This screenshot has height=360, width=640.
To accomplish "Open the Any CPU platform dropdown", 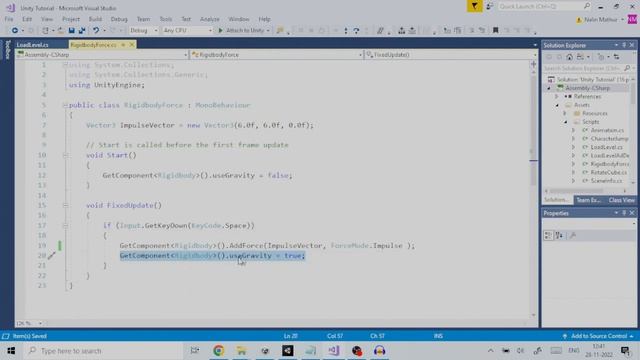I will pos(187,30).
